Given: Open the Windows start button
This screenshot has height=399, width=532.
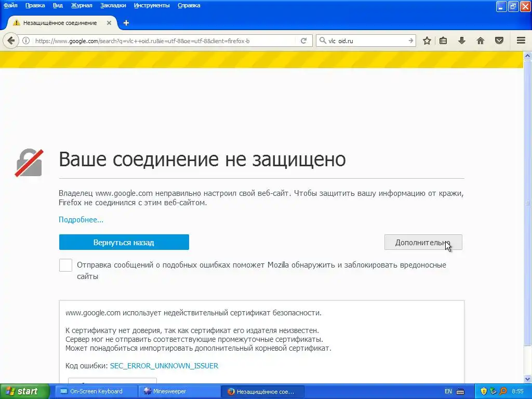Looking at the screenshot, I should tap(24, 391).
